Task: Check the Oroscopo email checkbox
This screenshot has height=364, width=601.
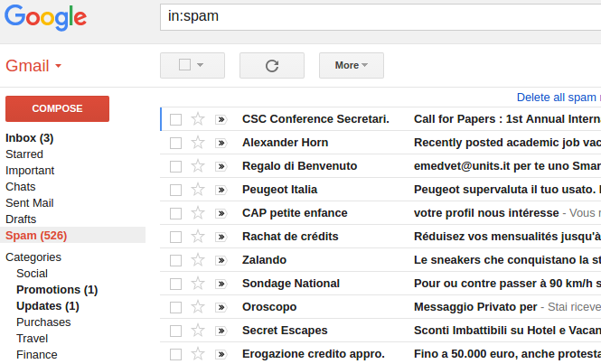Action: [175, 307]
